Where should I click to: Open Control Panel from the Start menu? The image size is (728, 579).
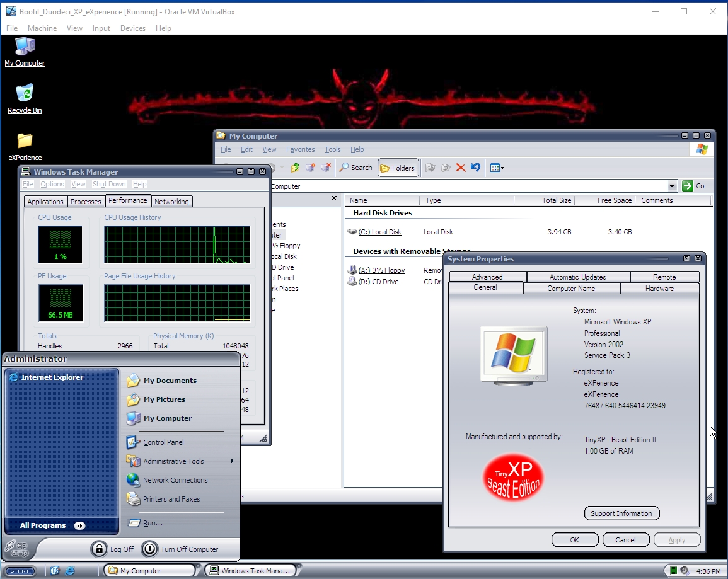(x=156, y=442)
